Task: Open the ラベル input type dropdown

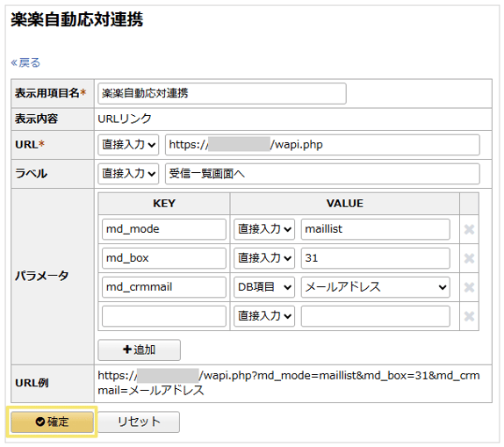Action: 128,174
